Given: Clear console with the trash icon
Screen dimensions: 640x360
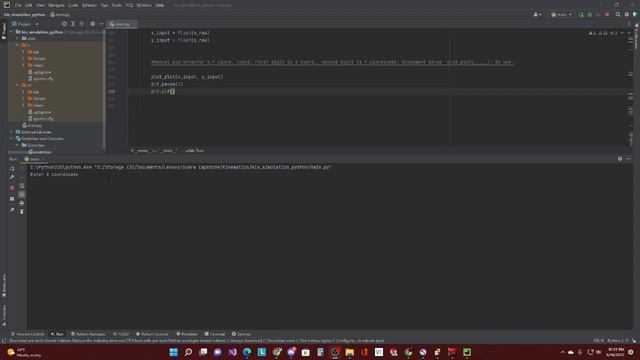Looking at the screenshot, I should (22, 212).
